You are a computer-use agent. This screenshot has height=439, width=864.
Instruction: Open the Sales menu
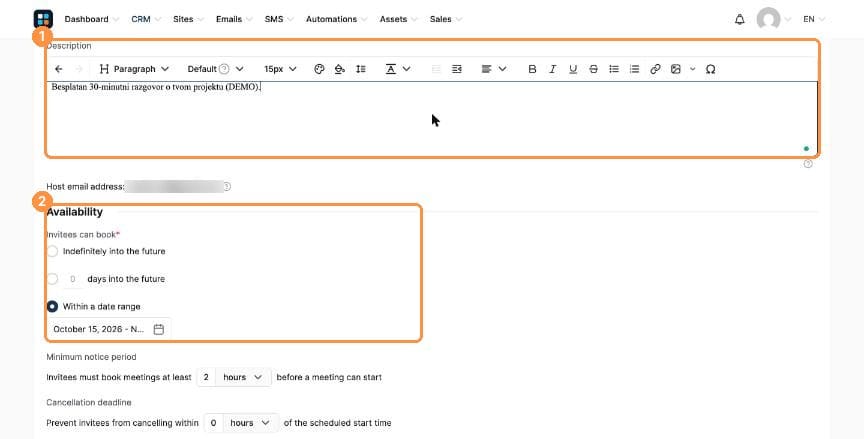pyautogui.click(x=445, y=19)
